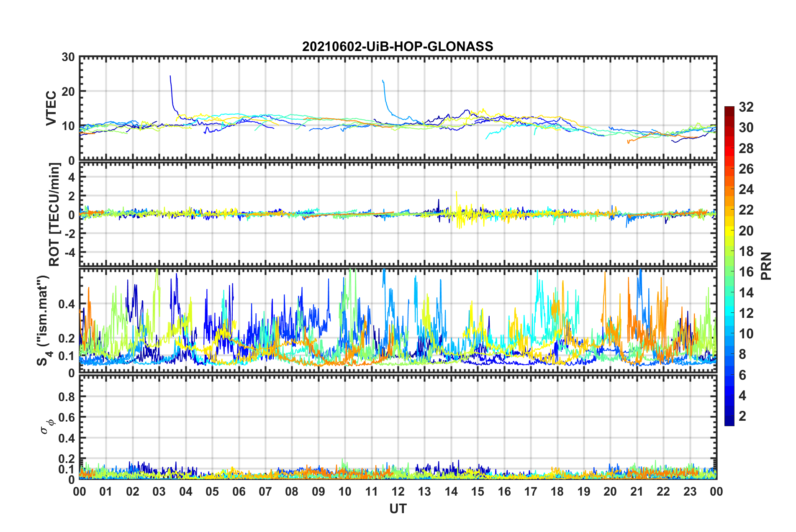796x532 pixels.
Task: Click the VTEC tick label 30
Action: point(68,57)
